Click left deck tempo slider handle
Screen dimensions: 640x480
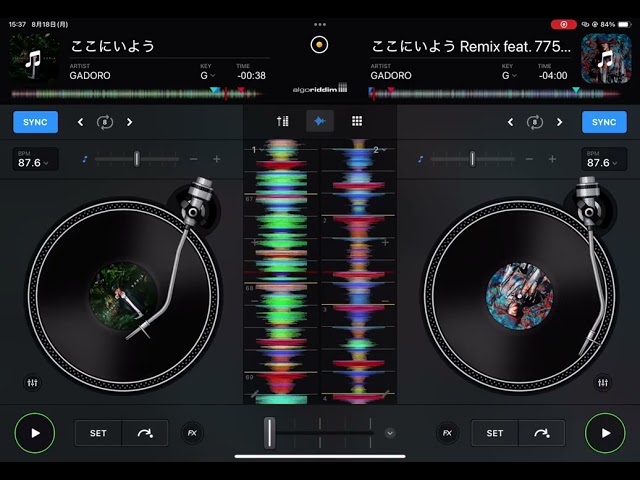point(137,159)
